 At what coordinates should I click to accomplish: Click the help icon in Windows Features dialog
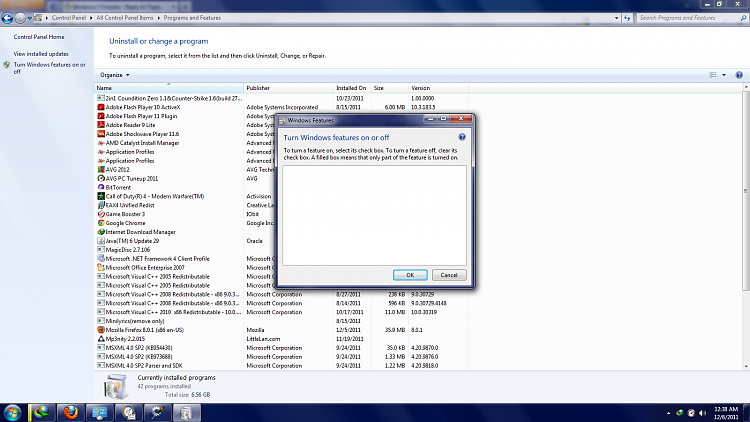[x=462, y=137]
